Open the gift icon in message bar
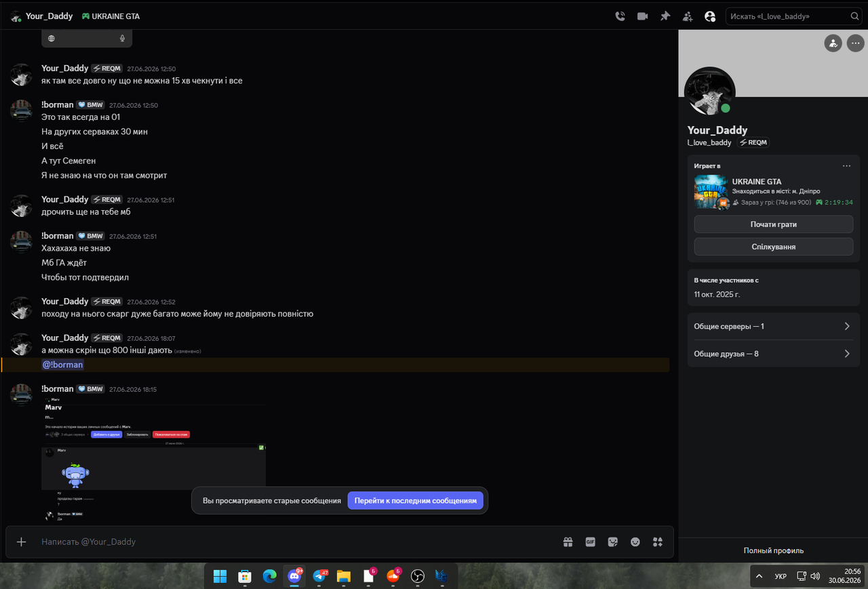 [x=568, y=542]
